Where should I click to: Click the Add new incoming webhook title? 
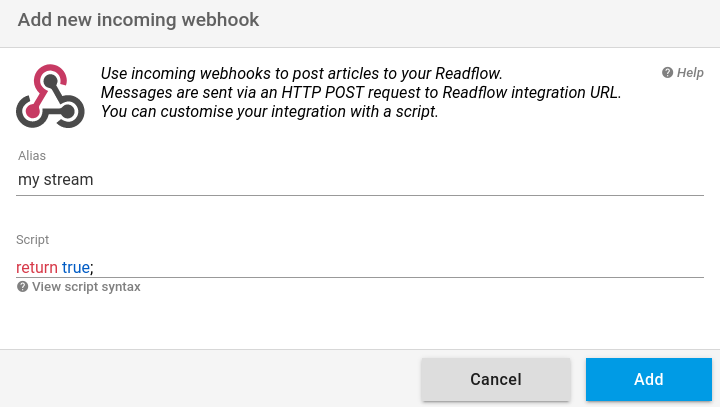point(138,20)
